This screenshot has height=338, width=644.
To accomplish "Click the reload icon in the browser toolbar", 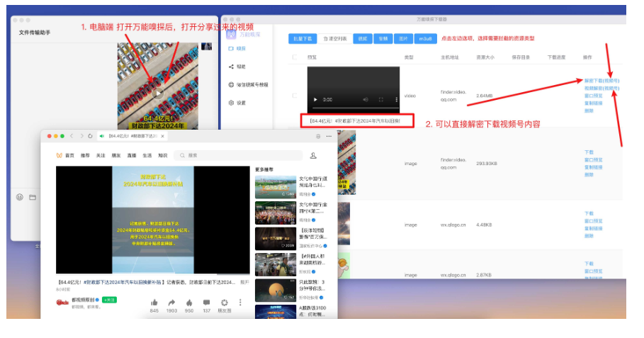I will [x=90, y=135].
